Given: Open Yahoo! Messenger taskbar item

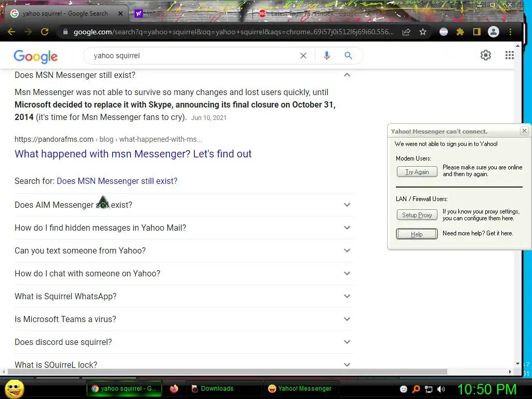Looking at the screenshot, I should (300, 389).
